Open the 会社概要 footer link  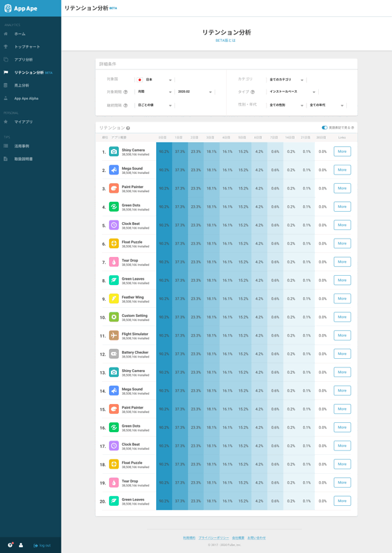point(238,538)
